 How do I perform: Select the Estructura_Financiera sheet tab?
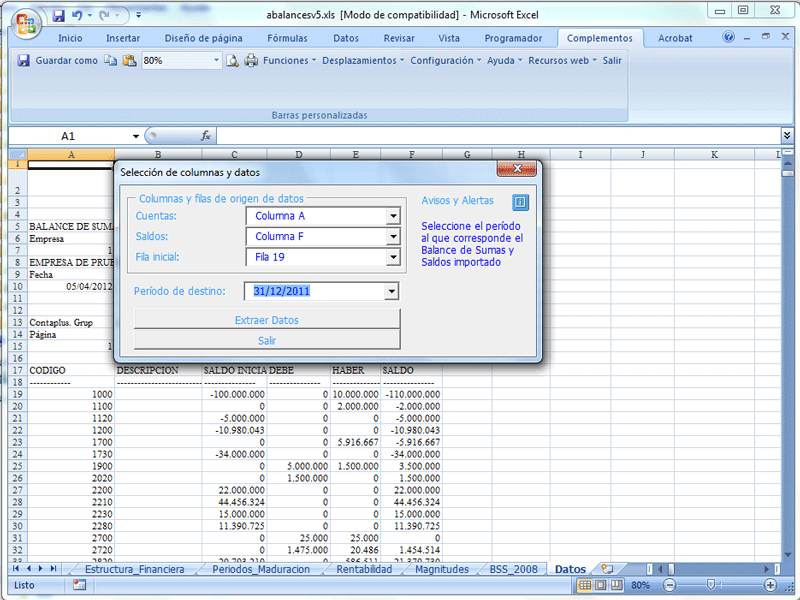tap(134, 569)
